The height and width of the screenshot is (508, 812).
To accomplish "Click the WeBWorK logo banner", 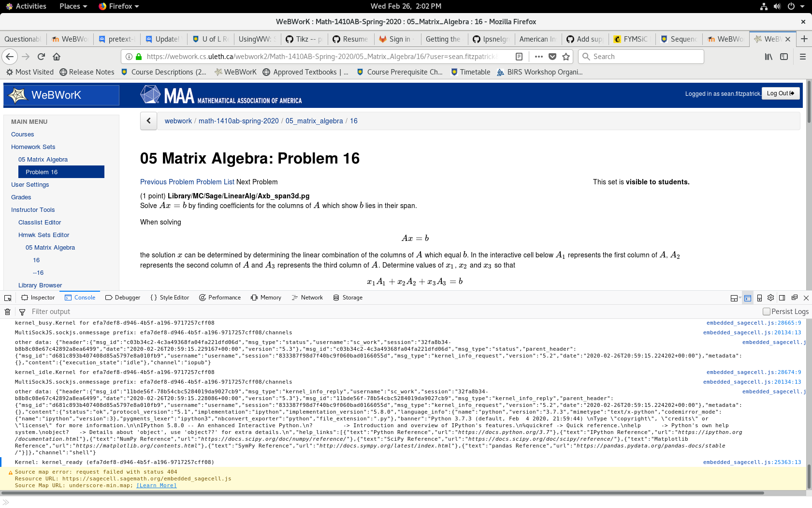I will pos(61,95).
